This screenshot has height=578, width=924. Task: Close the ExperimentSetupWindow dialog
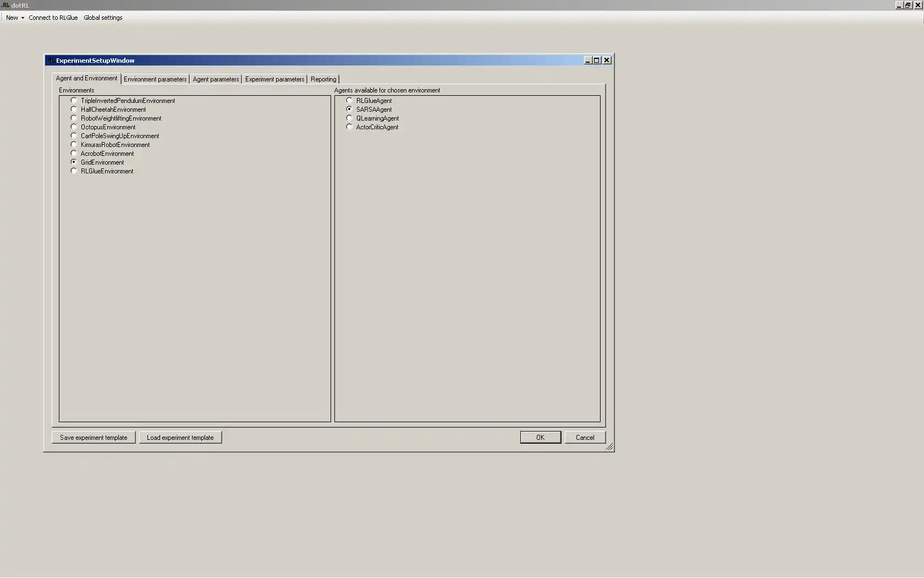[607, 61]
